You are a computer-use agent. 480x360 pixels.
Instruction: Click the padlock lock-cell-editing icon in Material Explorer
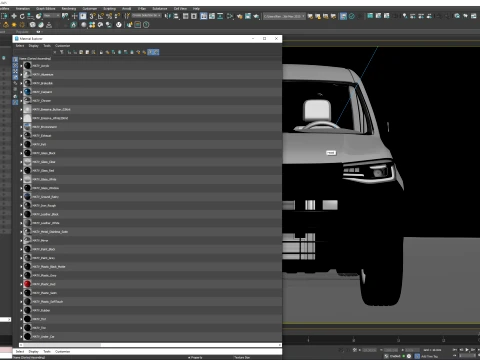click(101, 52)
